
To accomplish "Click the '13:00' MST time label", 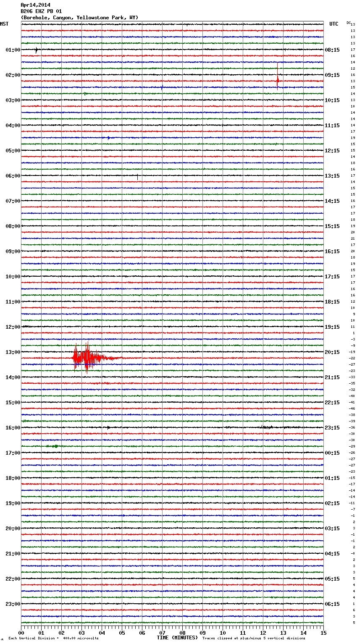I will pyautogui.click(x=13, y=352).
